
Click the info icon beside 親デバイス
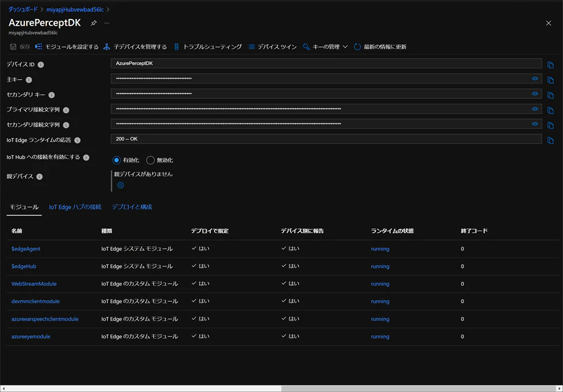tap(40, 176)
